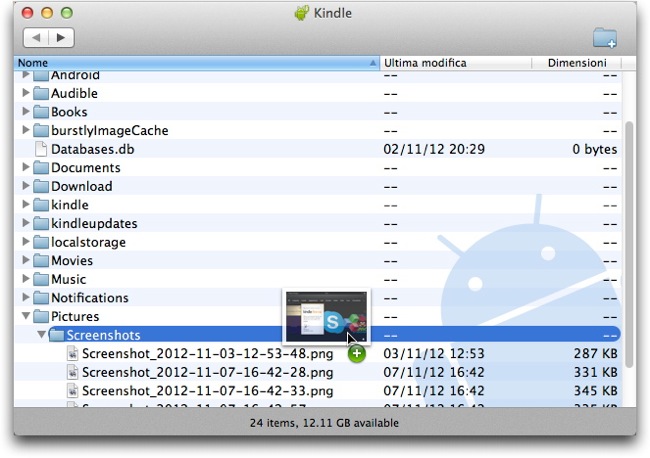
Task: Select the kindleupdates folder name
Action: (94, 224)
